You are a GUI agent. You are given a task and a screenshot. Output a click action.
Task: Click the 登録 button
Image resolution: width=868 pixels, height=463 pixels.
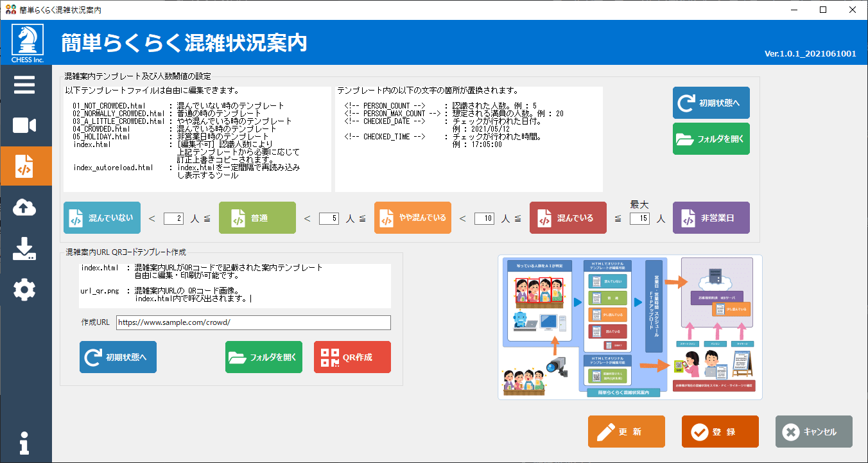pyautogui.click(x=720, y=432)
